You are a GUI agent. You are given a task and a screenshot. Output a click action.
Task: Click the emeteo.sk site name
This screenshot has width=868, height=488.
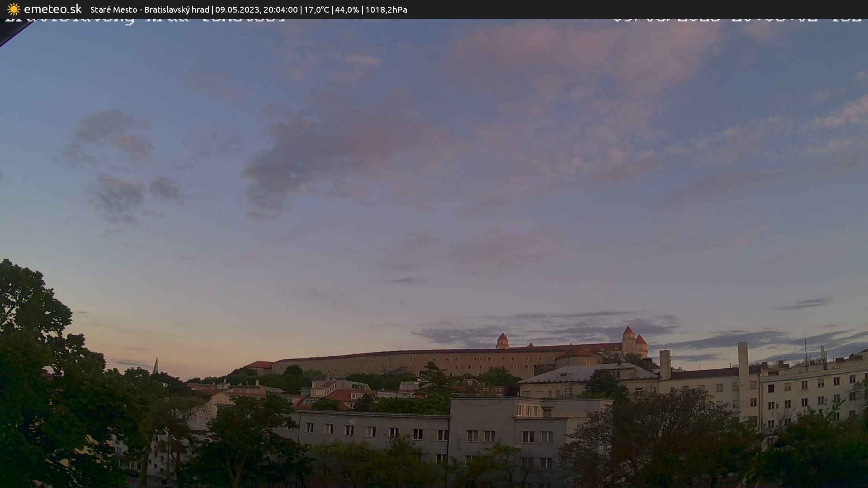point(52,9)
